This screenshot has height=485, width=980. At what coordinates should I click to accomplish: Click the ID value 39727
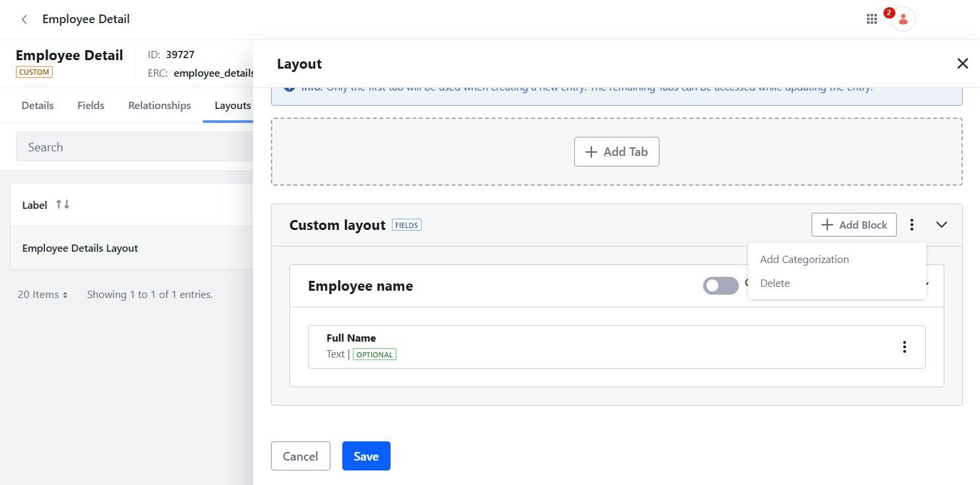180,54
